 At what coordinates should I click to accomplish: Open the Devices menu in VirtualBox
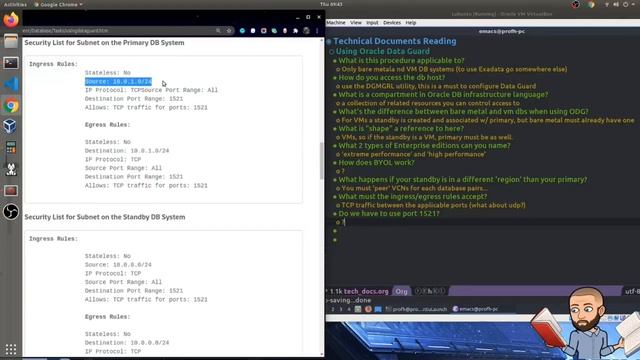point(392,23)
